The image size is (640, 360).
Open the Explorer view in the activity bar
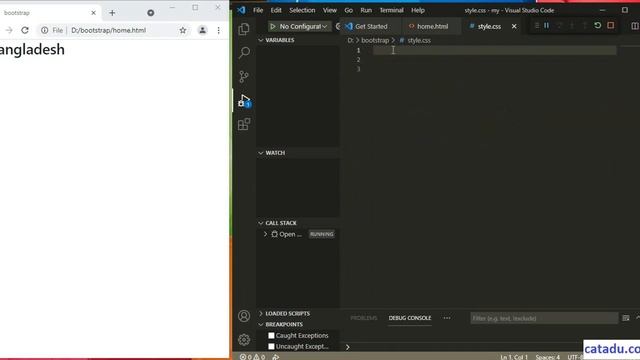point(244,29)
